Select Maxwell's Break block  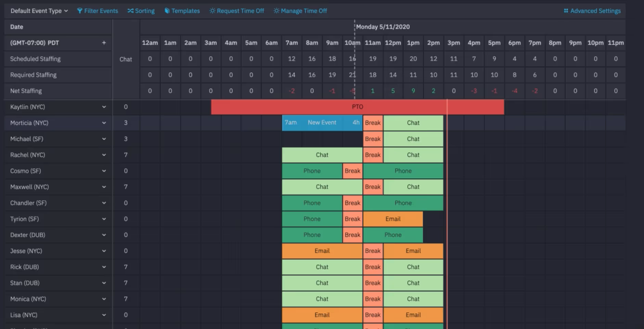(x=373, y=187)
